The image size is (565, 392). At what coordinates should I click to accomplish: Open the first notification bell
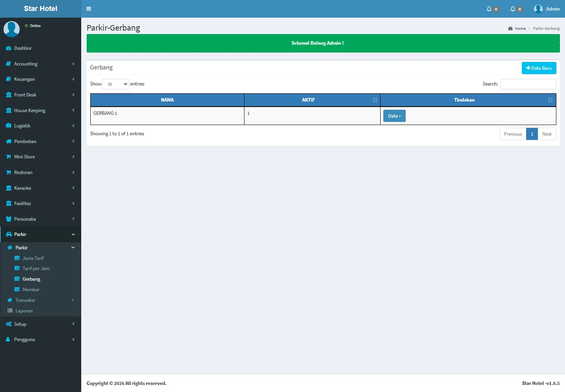[489, 9]
